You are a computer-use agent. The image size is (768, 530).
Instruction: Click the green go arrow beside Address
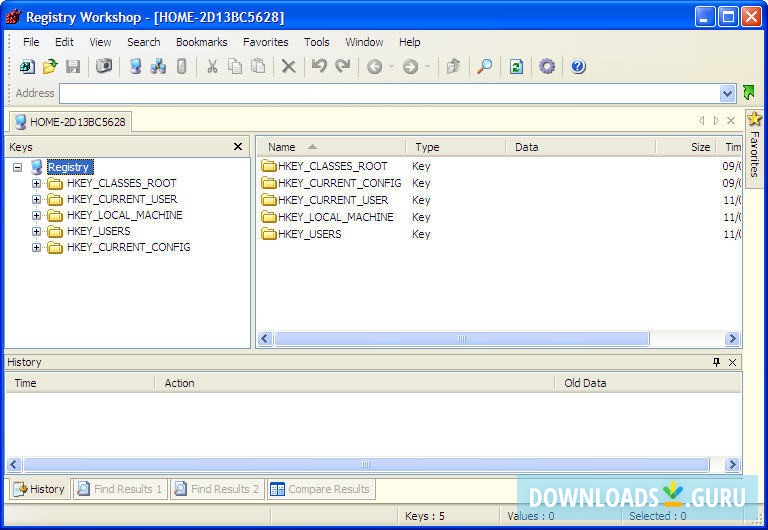pyautogui.click(x=749, y=93)
